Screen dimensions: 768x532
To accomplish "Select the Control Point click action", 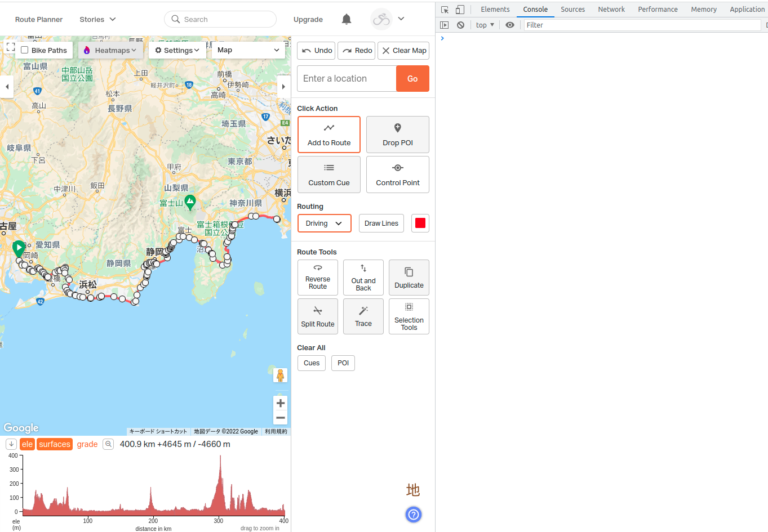I will 398,175.
